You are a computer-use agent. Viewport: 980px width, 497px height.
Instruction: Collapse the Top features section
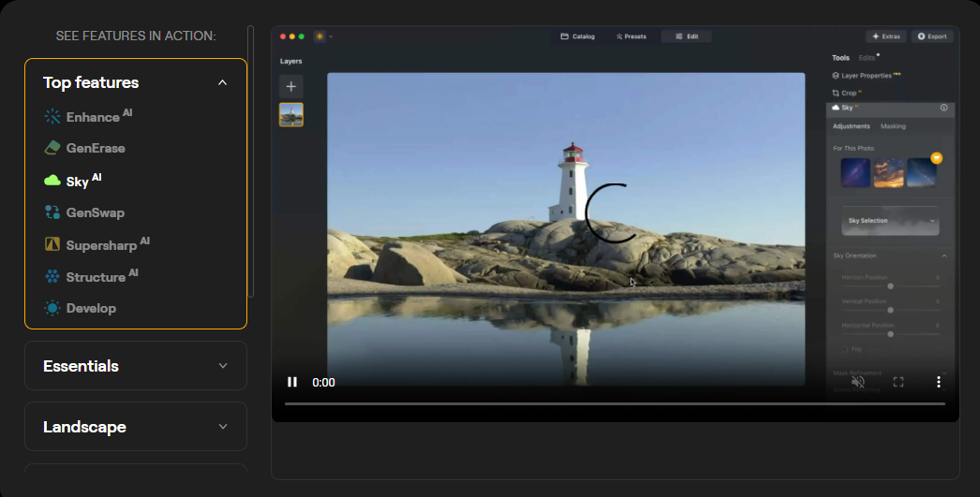(x=222, y=82)
